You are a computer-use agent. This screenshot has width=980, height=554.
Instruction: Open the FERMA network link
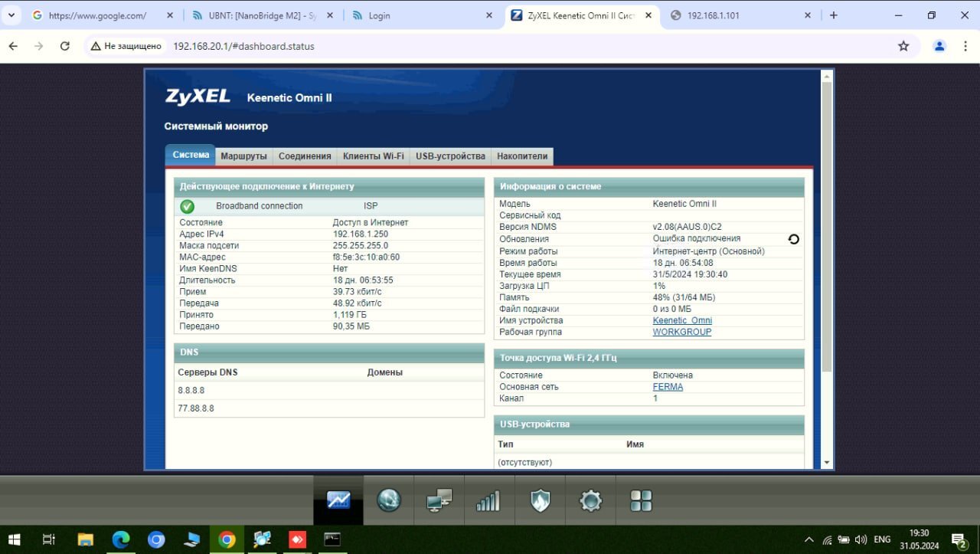tap(668, 387)
